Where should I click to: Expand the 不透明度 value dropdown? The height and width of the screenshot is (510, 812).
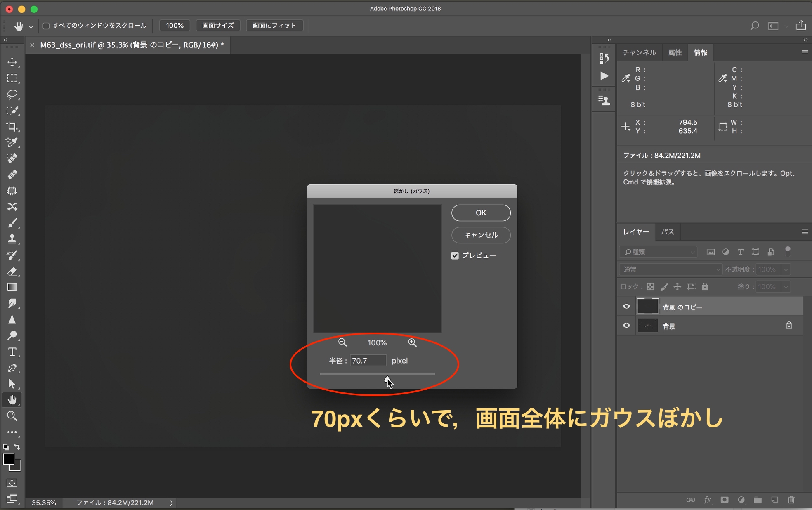tap(786, 269)
